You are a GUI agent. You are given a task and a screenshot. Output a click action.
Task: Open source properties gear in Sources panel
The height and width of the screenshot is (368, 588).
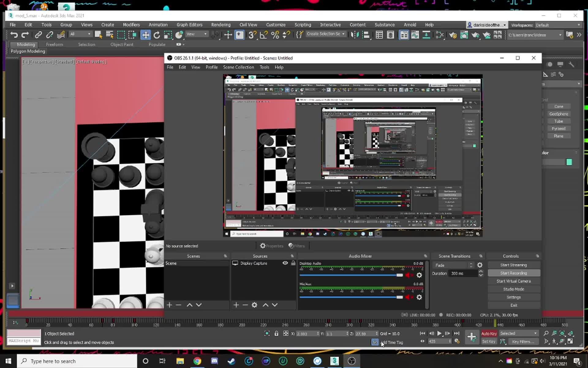(x=254, y=305)
